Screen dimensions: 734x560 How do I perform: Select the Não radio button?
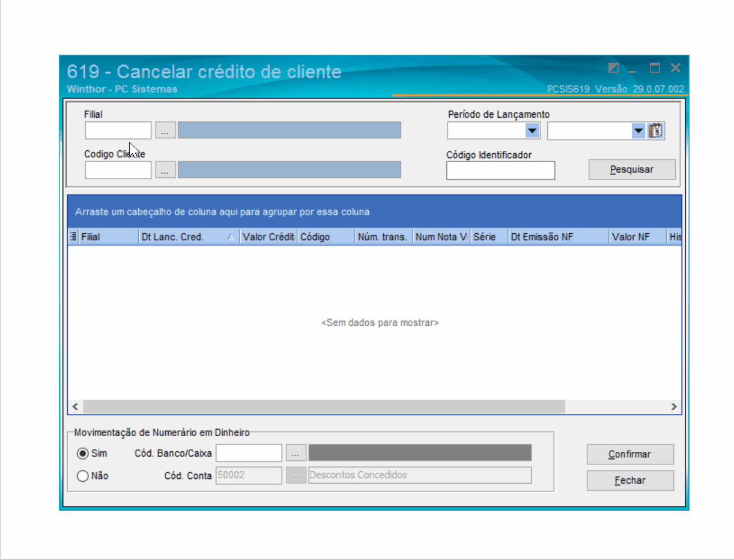click(83, 476)
